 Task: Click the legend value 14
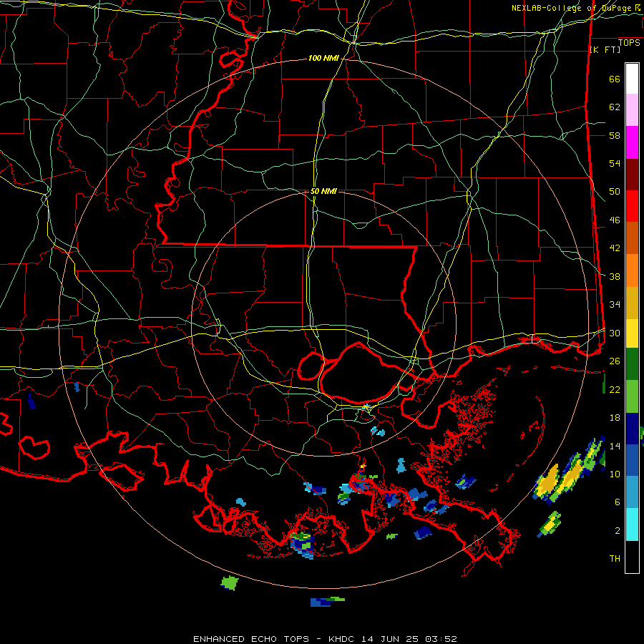click(x=615, y=446)
